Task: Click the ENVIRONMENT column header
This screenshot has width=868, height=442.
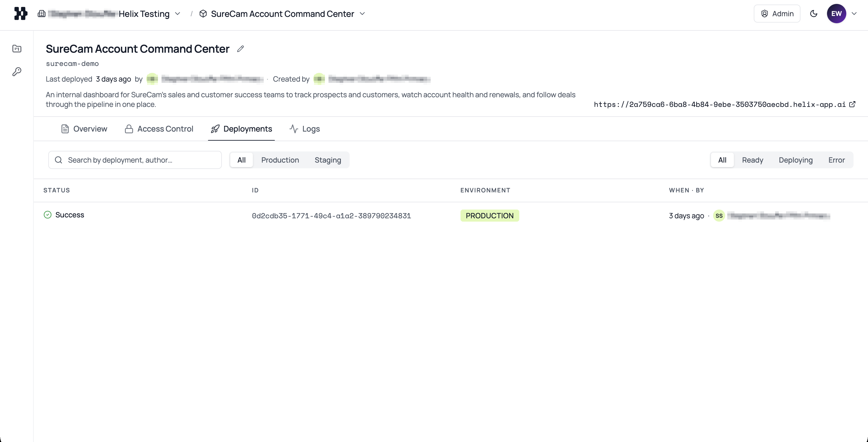Action: (485, 190)
